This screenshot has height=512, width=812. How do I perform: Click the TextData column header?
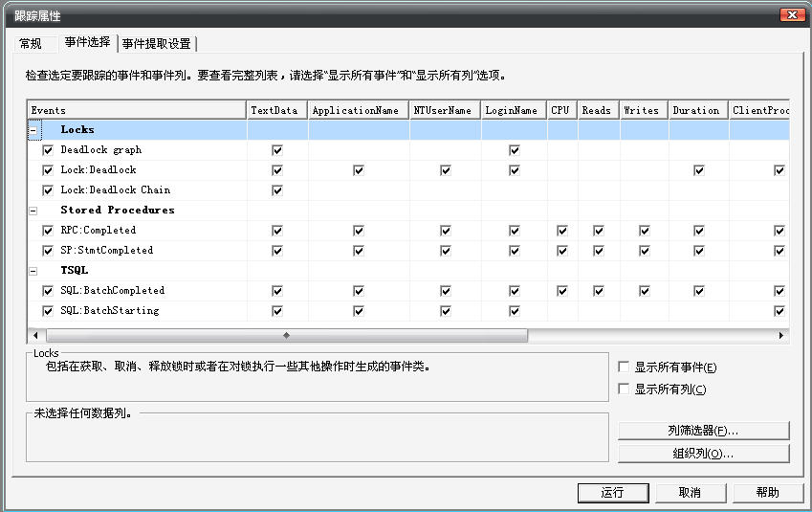(277, 110)
